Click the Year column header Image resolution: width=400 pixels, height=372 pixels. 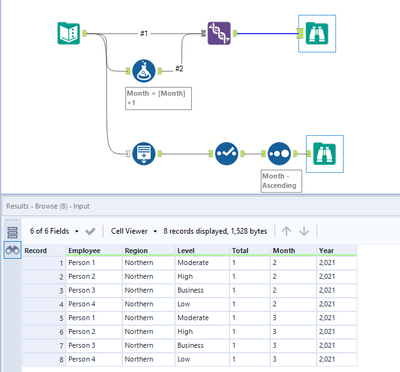coord(337,251)
